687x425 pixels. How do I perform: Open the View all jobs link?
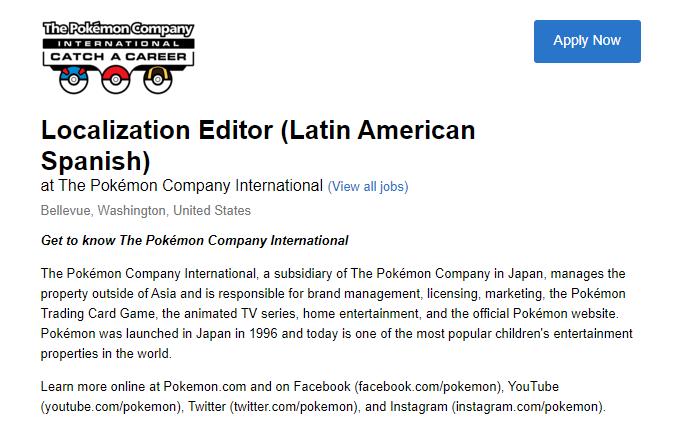point(368,187)
